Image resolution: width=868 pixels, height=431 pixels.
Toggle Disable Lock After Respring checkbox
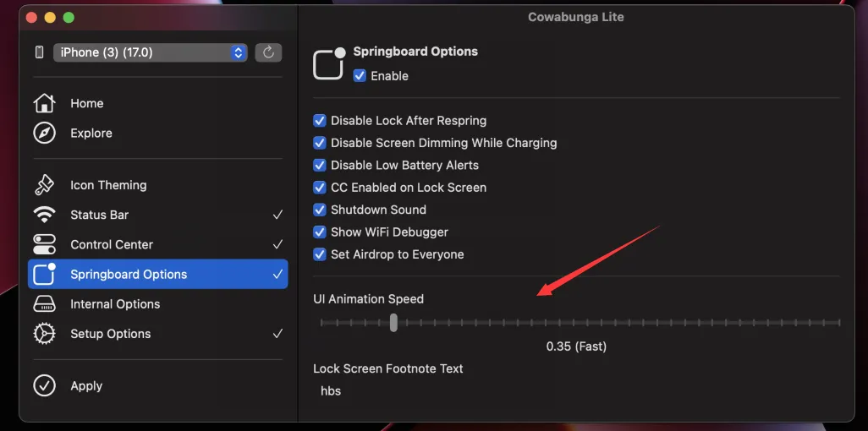point(320,121)
